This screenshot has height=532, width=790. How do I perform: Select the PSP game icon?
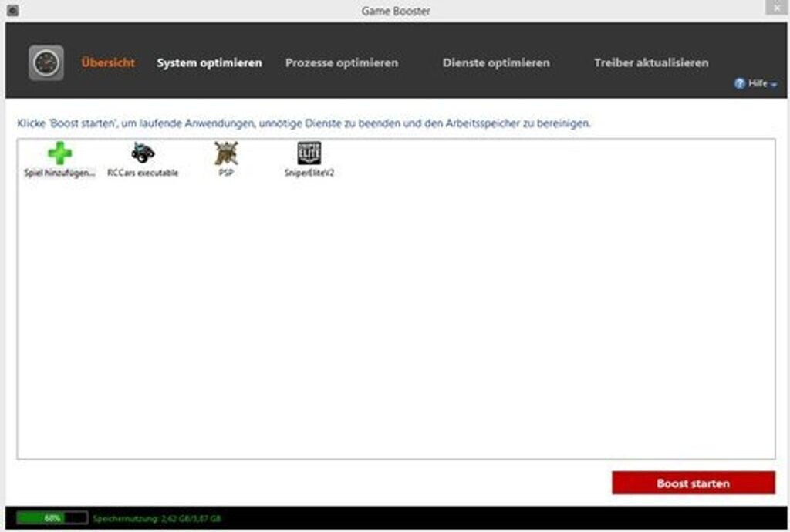pos(226,153)
